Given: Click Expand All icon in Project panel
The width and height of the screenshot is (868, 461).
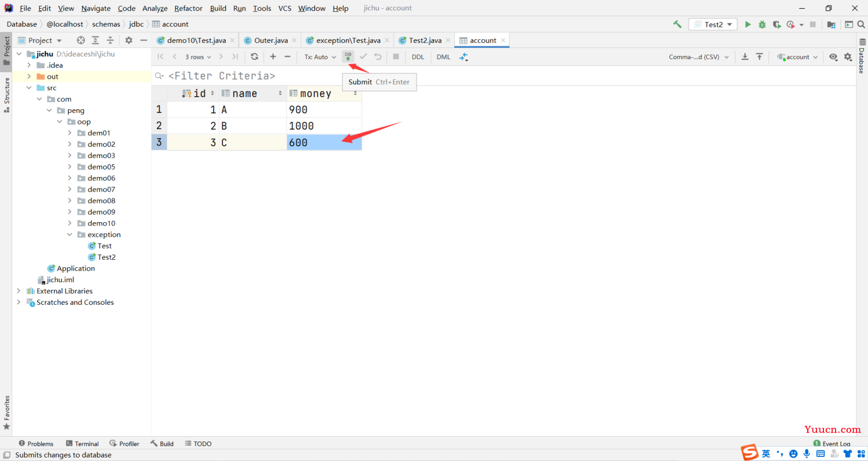Looking at the screenshot, I should click(95, 40).
